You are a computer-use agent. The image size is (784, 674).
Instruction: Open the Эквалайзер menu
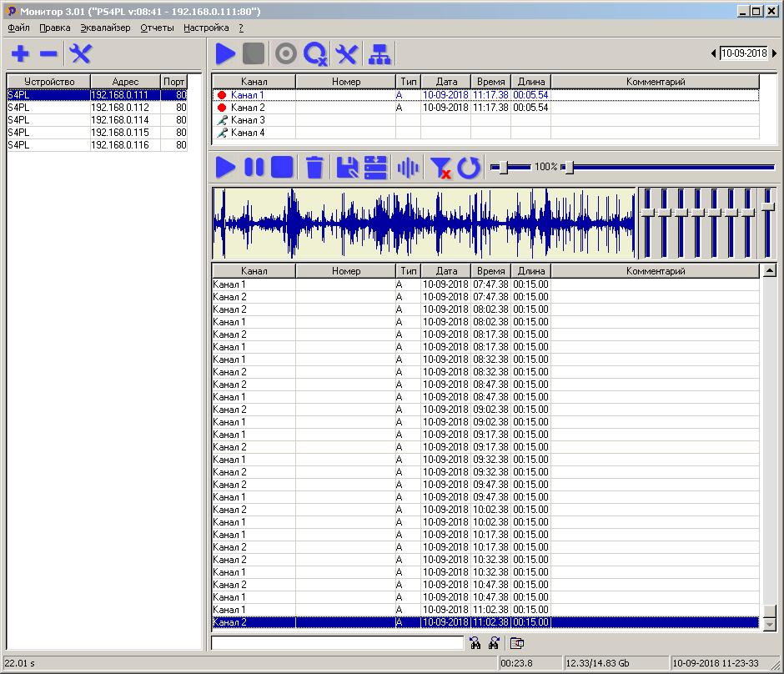pos(105,28)
